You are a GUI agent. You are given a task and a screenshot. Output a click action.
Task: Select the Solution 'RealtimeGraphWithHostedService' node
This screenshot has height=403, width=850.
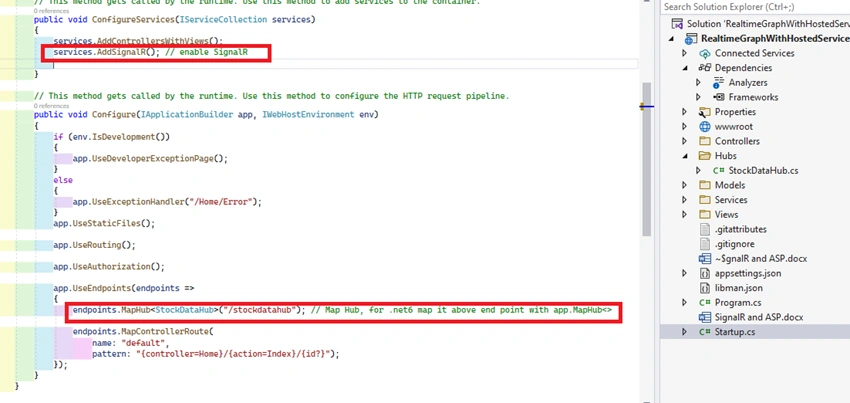click(x=768, y=24)
